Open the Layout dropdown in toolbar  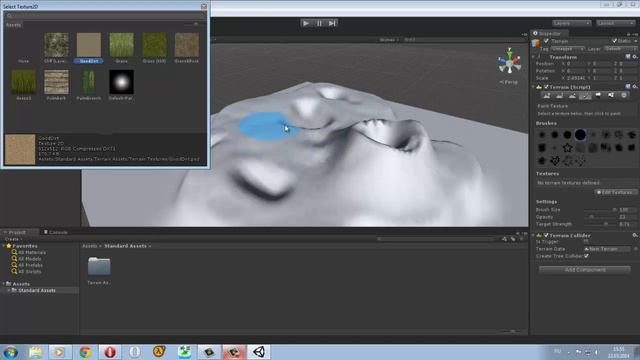point(616,23)
